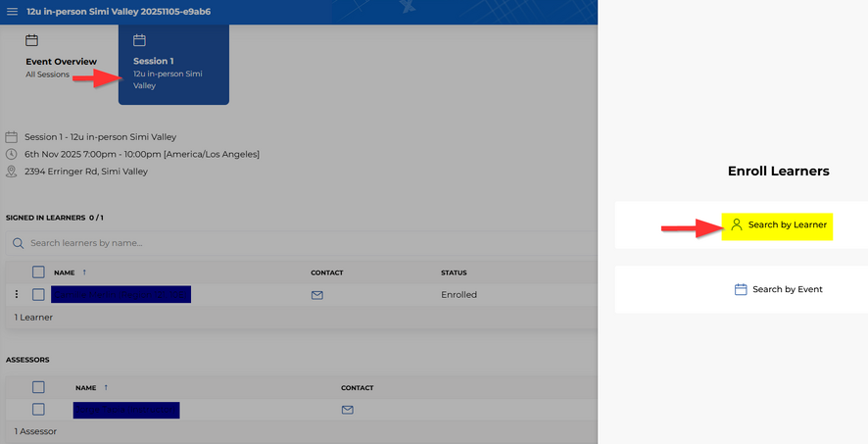This screenshot has width=868, height=444.
Task: Open three-dot options menu for learner row
Action: point(16,294)
